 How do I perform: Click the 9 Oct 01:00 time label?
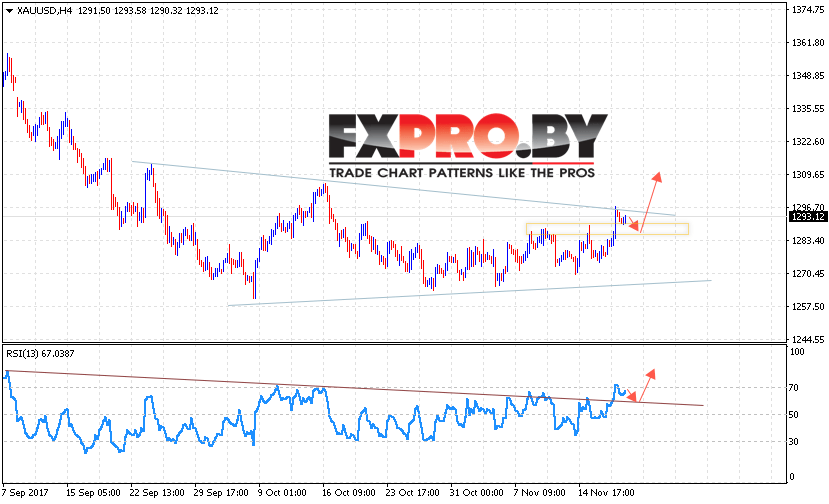pos(282,492)
